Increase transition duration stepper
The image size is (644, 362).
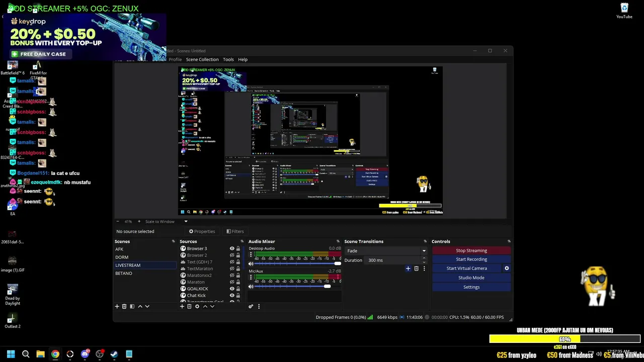[424, 258]
